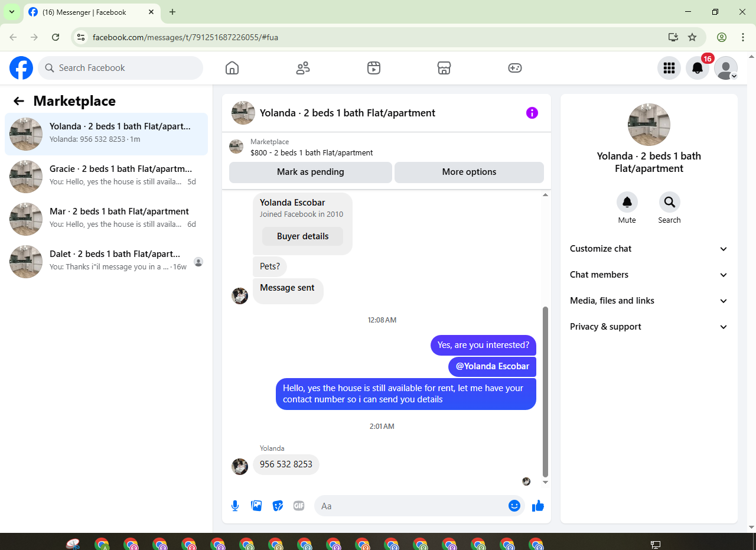Expand Media, files and links section

pos(649,301)
